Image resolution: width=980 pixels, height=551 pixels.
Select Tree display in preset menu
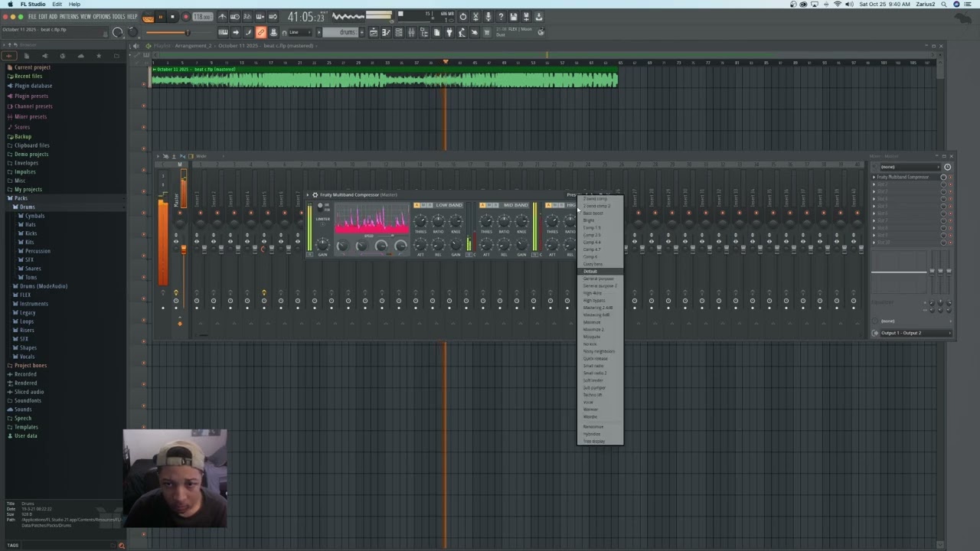pos(599,442)
